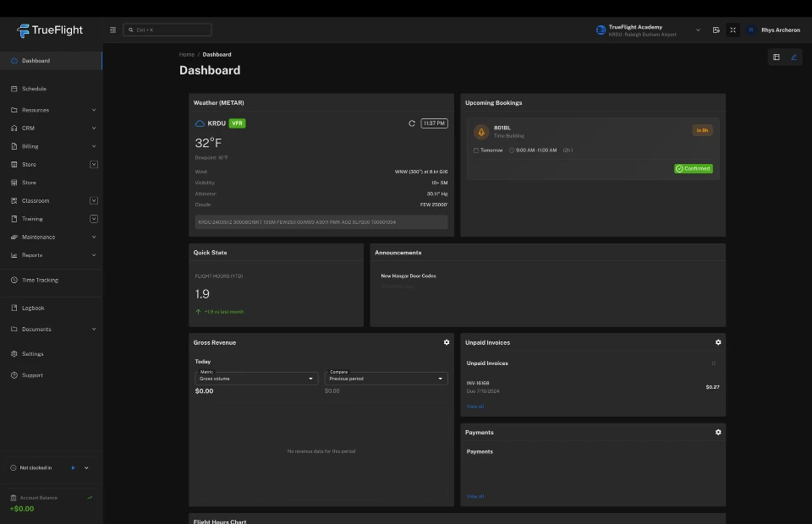812x524 pixels.
Task: Click the Home breadcrumb link
Action: click(186, 54)
